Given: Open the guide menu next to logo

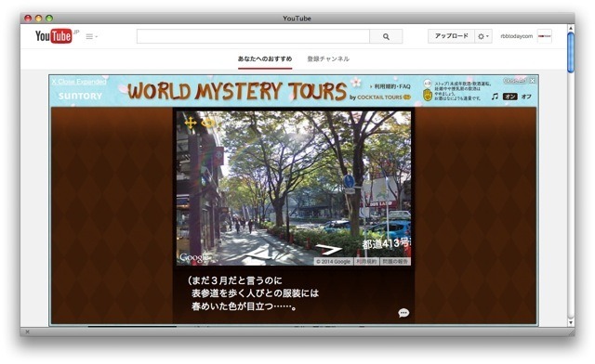Looking at the screenshot, I should pos(91,36).
